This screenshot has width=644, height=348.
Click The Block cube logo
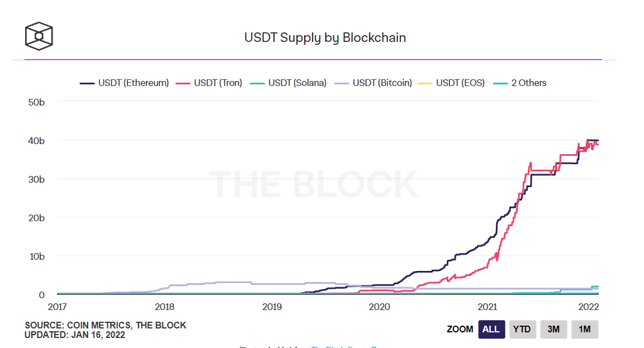pos(39,35)
